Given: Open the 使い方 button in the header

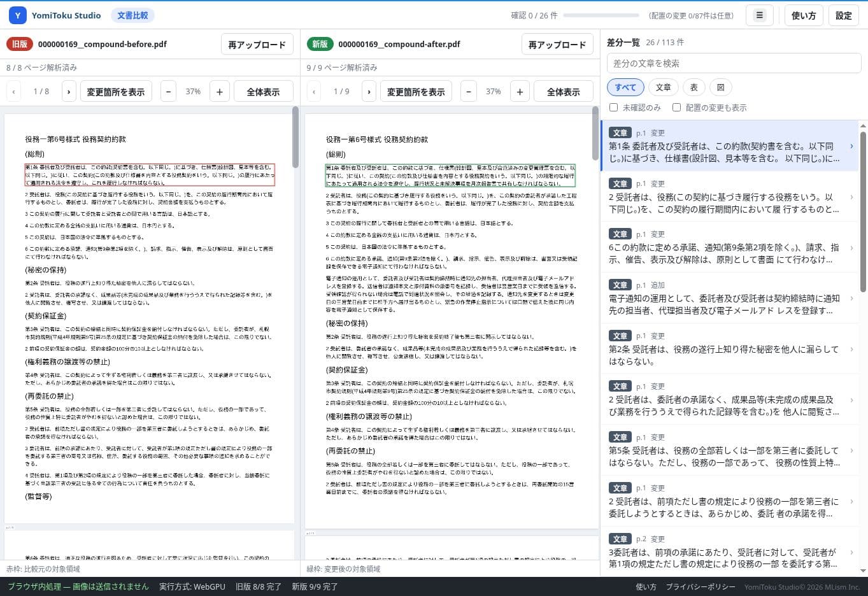Looking at the screenshot, I should click(x=804, y=15).
